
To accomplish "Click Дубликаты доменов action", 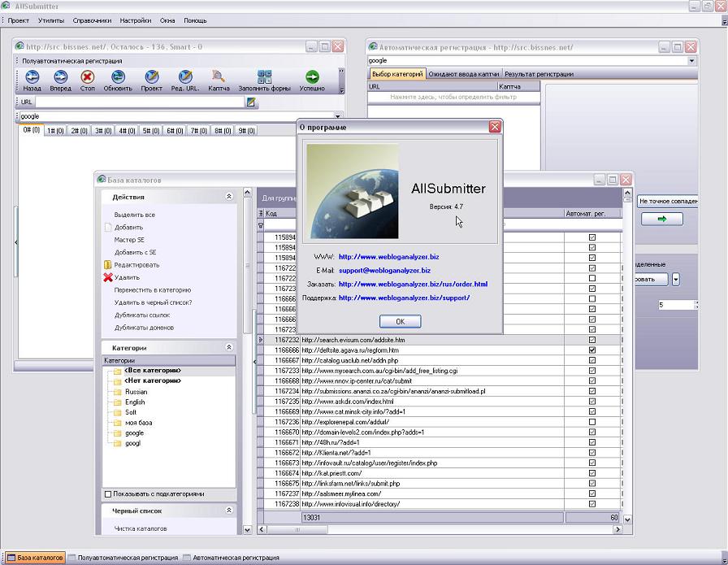I will click(144, 328).
